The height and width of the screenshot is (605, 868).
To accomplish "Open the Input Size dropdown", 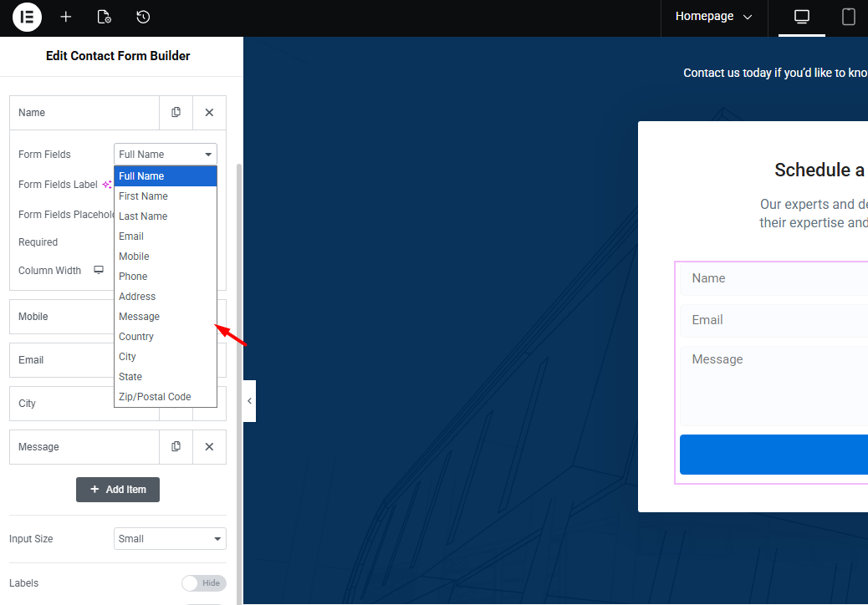I will 170,539.
